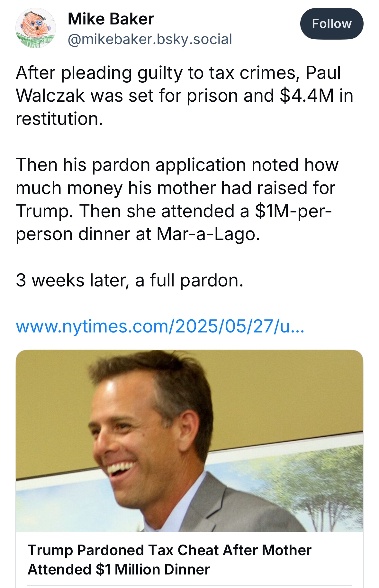Click 'Attended $1 Million Dinner' headline line
Viewport: 379px width, 588px height.
click(x=119, y=569)
